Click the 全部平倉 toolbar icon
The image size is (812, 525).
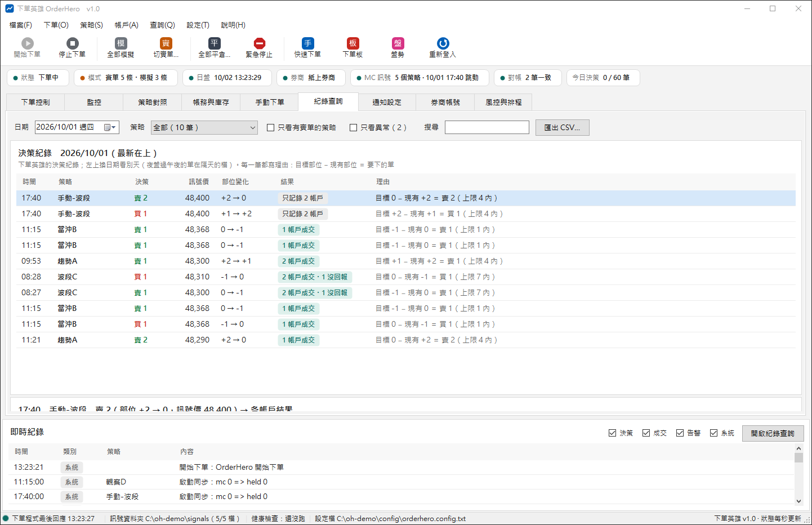tap(214, 43)
